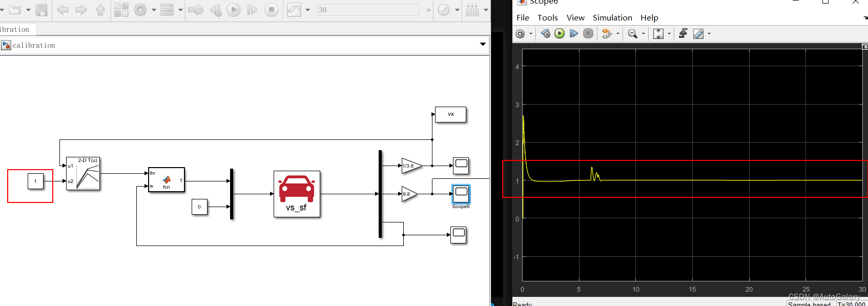Viewport: 868px width, 306px height.
Task: Click the simulation stop time field
Action: click(367, 10)
